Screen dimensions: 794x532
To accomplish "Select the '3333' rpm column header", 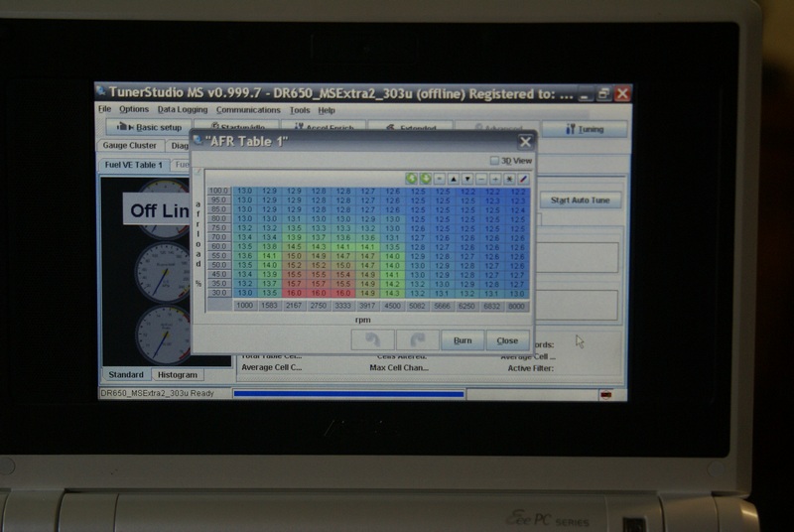I will pos(342,306).
